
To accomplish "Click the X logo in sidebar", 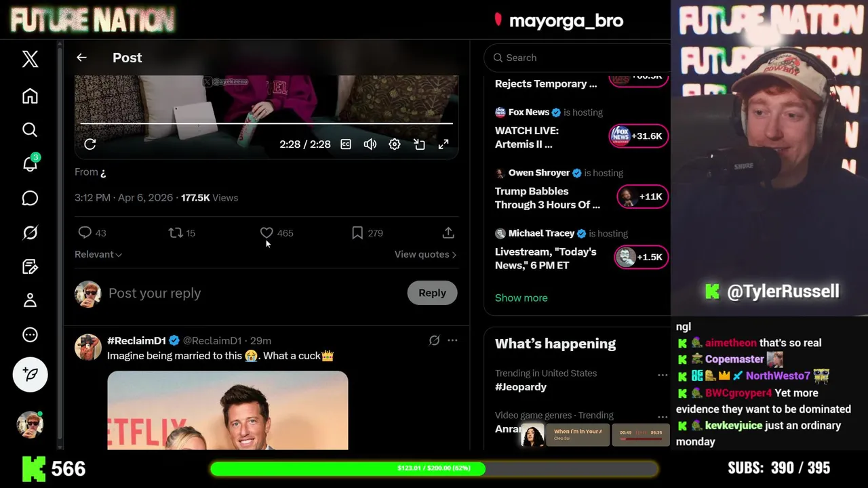I will 30,58.
